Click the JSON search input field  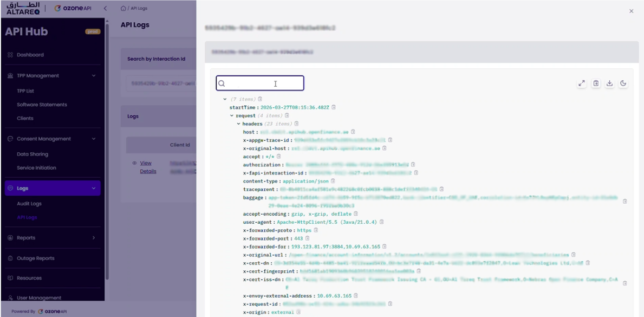[260, 82]
